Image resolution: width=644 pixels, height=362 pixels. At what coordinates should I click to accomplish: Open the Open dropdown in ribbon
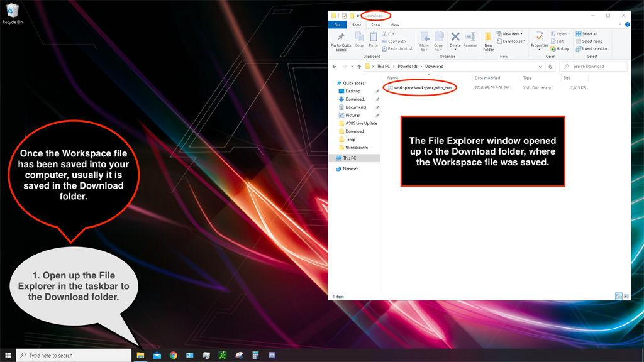click(x=560, y=34)
